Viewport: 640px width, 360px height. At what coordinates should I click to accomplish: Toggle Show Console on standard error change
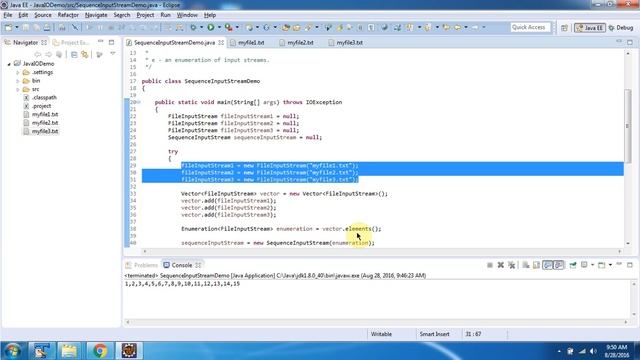(558, 265)
